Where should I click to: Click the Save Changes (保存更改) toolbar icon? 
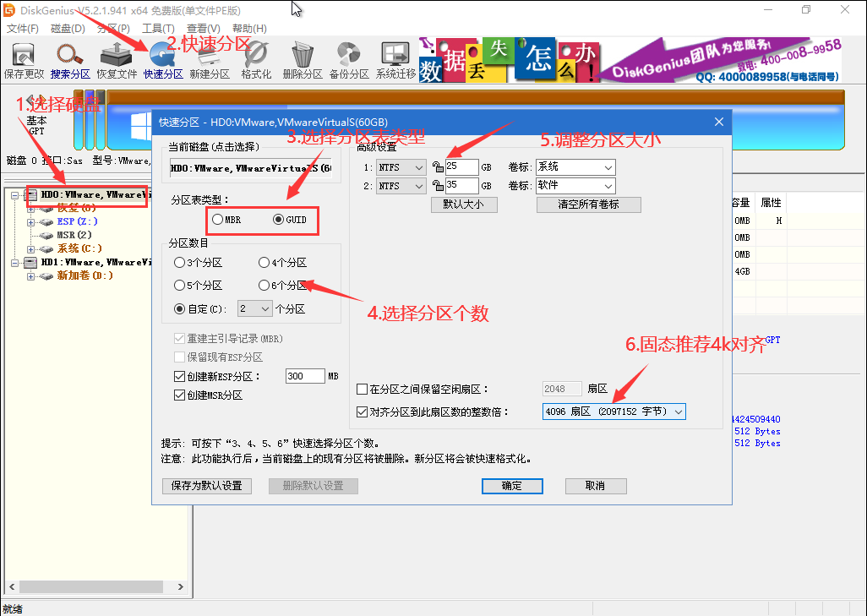[24, 62]
